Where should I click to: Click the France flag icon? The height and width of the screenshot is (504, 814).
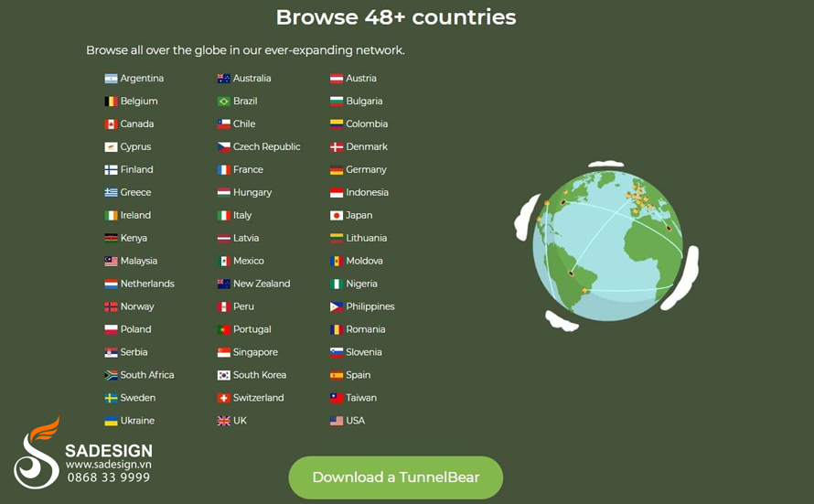(x=224, y=170)
